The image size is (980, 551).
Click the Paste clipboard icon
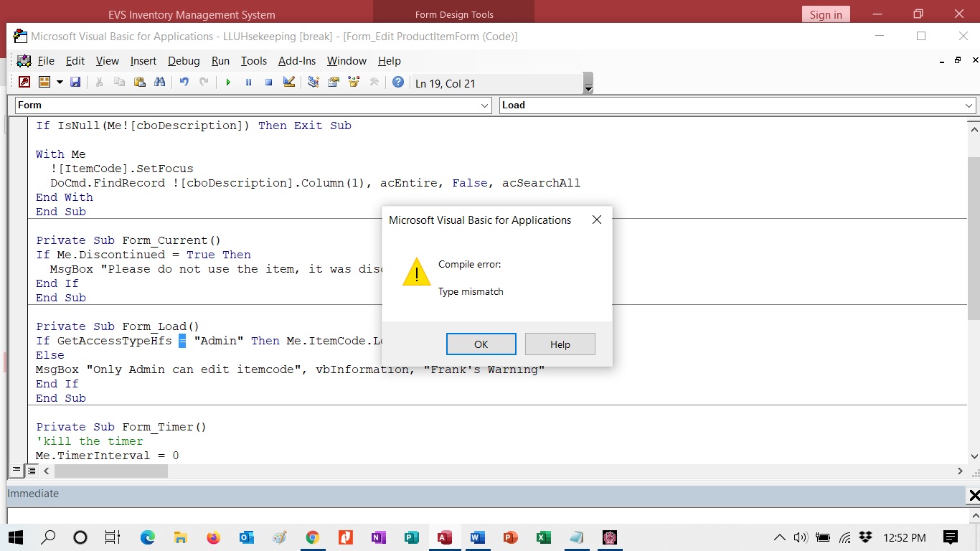click(x=139, y=83)
